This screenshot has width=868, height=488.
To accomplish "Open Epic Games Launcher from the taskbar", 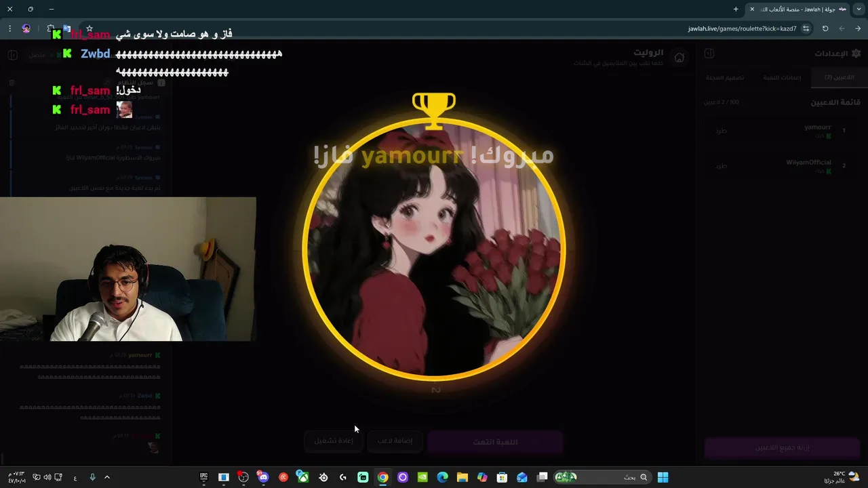I will (x=203, y=477).
